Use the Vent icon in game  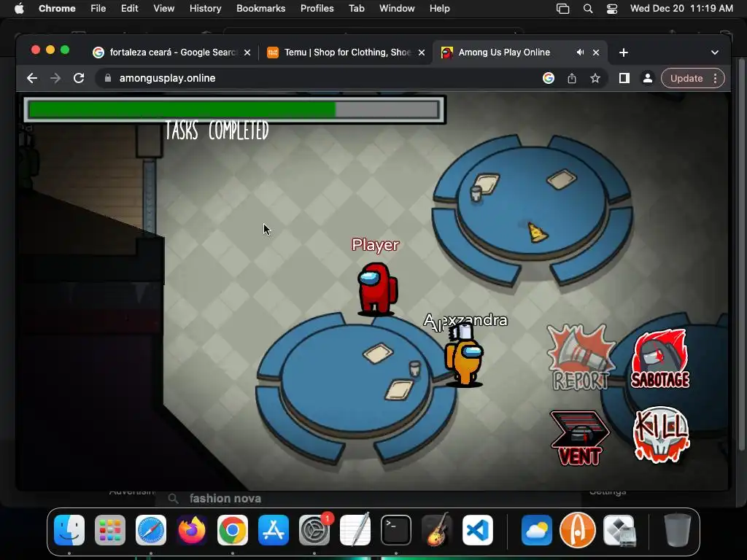point(579,438)
